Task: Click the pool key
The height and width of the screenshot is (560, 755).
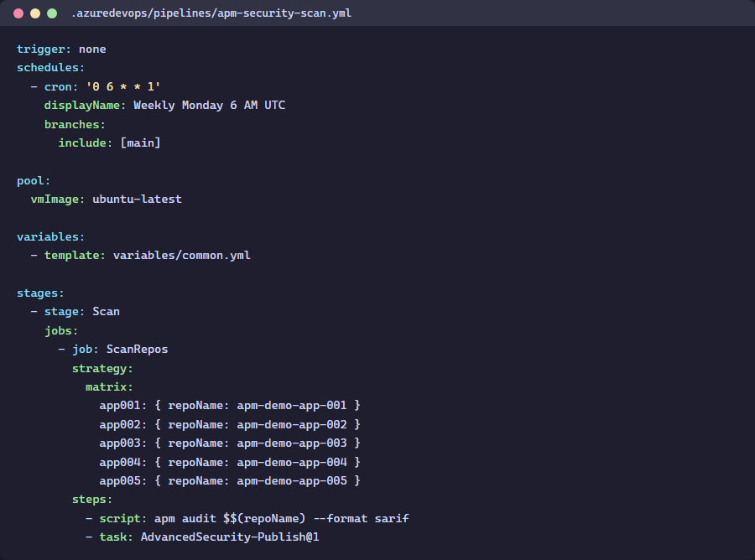Action: click(x=31, y=180)
